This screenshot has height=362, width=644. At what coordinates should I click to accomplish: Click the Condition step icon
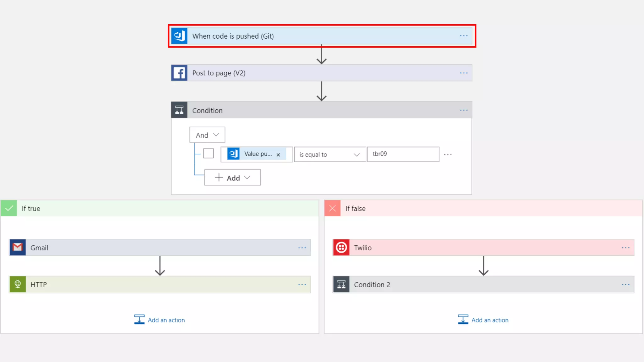coord(179,110)
